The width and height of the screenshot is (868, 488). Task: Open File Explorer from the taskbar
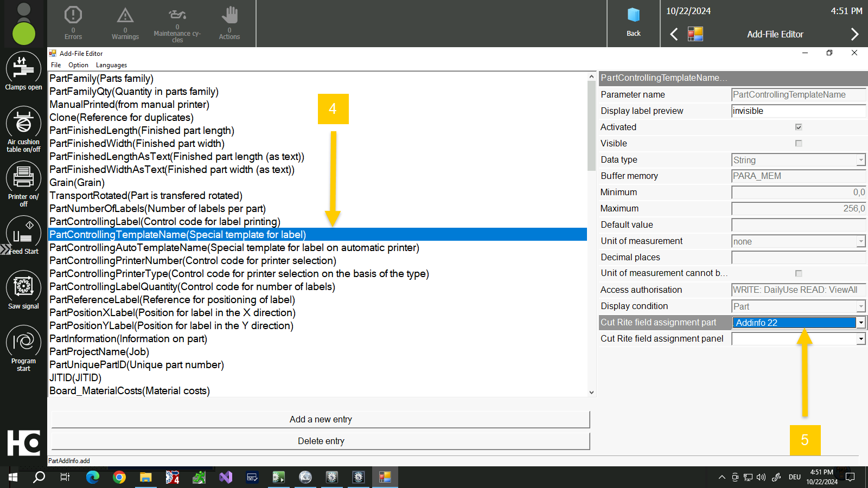tap(146, 477)
